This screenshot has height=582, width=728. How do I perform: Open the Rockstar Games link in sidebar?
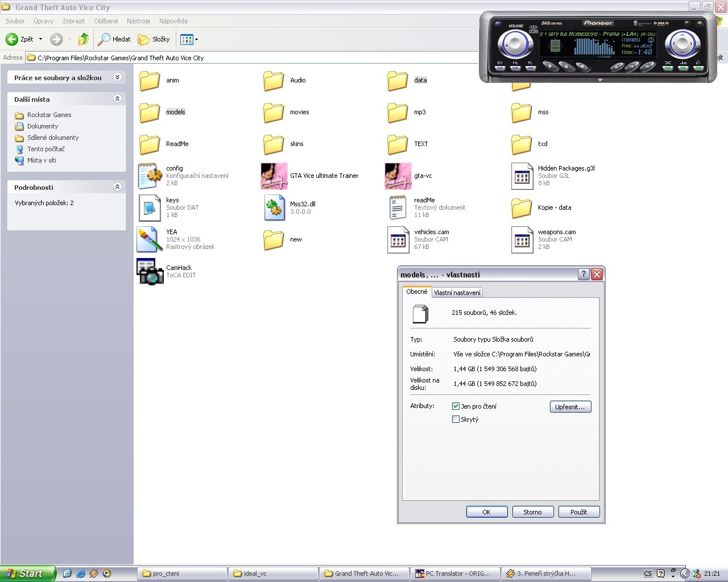click(49, 115)
